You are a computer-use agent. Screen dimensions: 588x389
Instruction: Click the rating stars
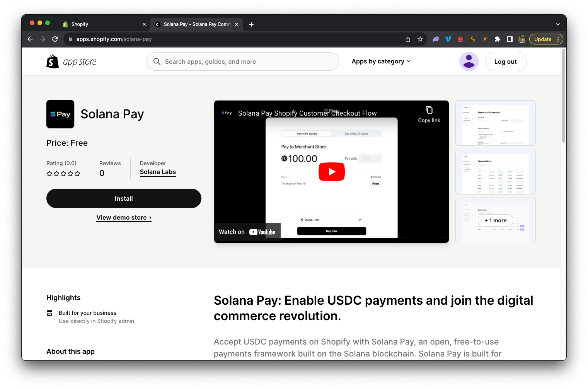pos(63,174)
